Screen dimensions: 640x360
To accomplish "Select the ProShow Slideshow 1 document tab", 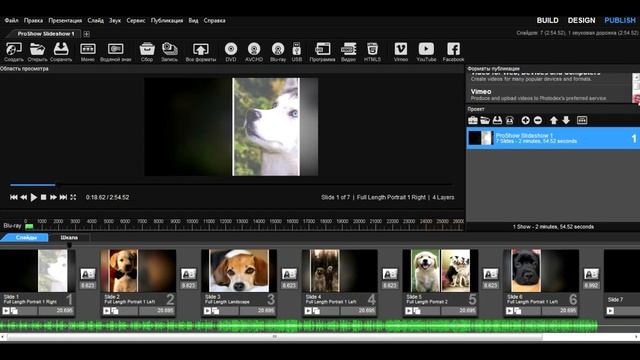I will (46, 34).
